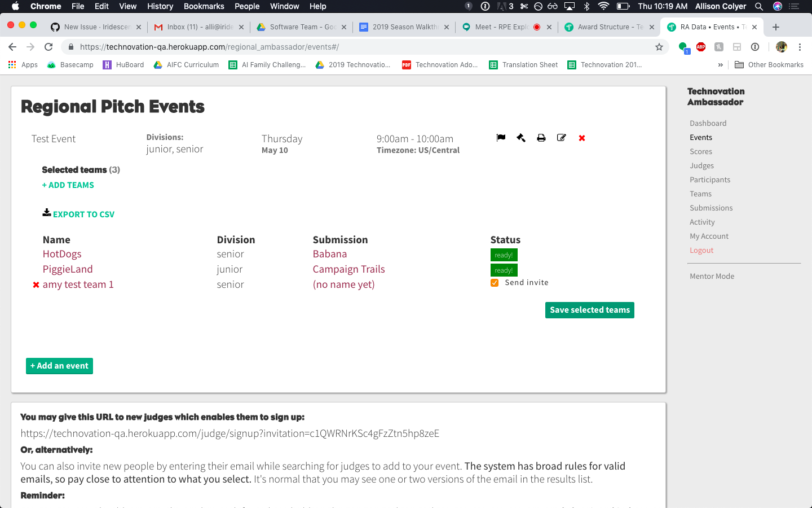Open the AdBlock extension icon

(x=701, y=47)
